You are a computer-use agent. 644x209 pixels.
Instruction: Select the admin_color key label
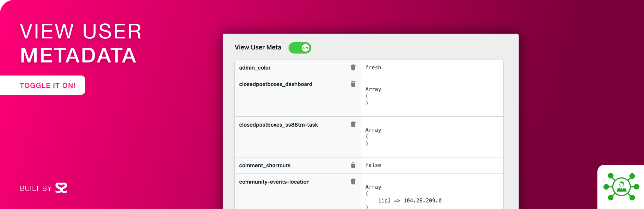(x=255, y=68)
